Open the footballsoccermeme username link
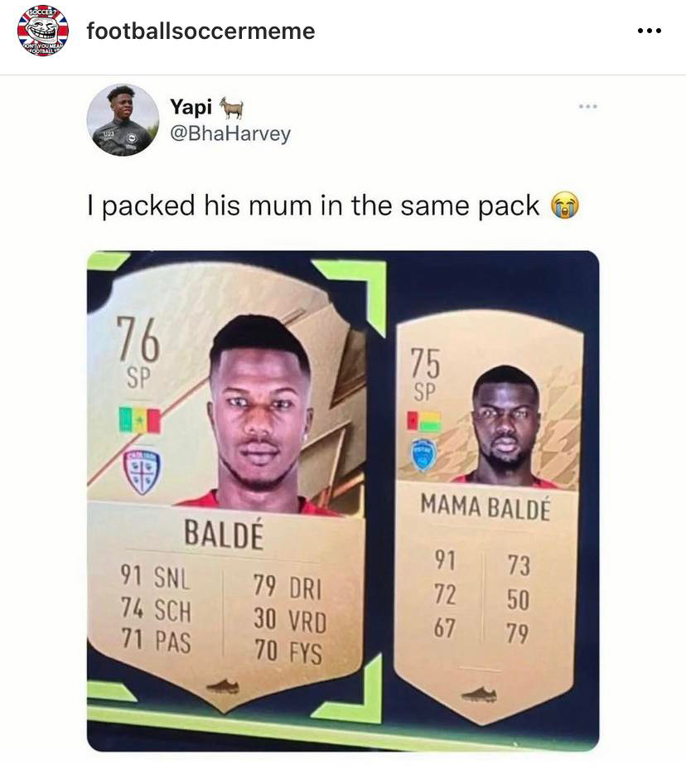Image resolution: width=686 pixels, height=784 pixels. pyautogui.click(x=201, y=31)
